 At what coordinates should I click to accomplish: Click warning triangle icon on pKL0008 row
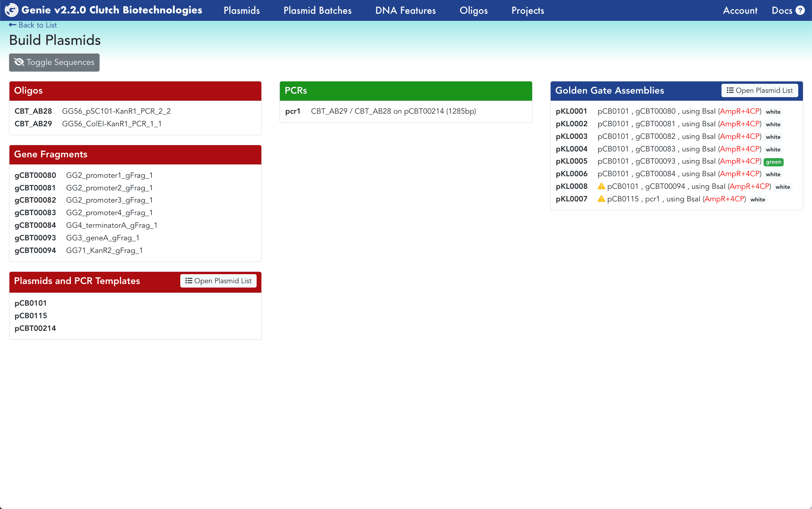[x=601, y=186]
